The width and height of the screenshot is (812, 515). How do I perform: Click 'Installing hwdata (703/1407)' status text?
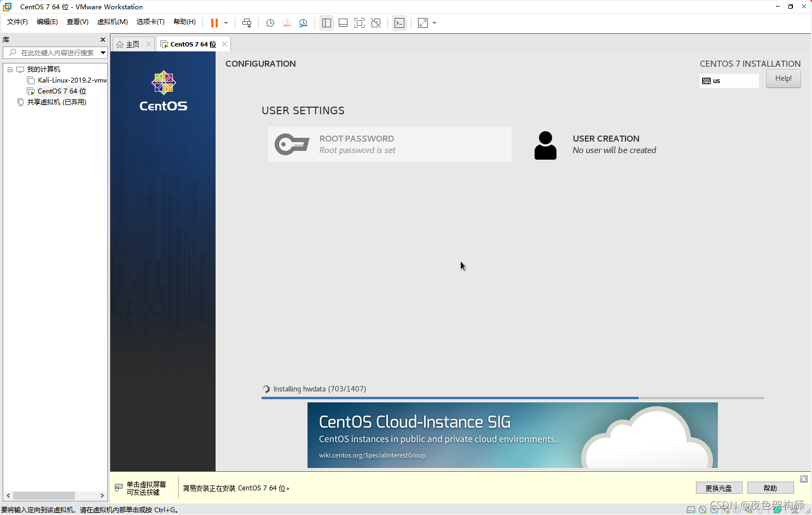click(x=320, y=389)
